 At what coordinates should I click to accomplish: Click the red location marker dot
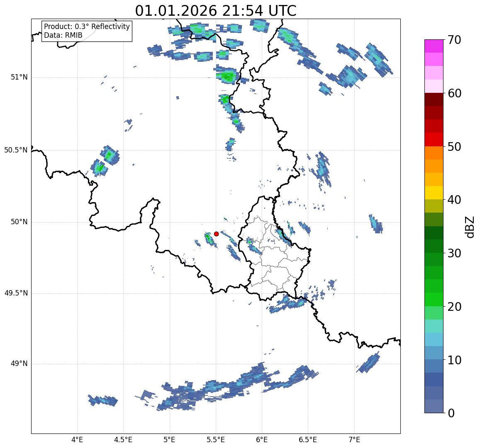point(216,234)
